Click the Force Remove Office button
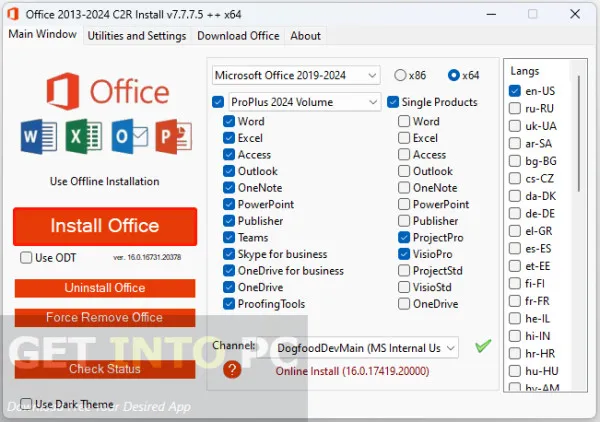 [x=105, y=317]
